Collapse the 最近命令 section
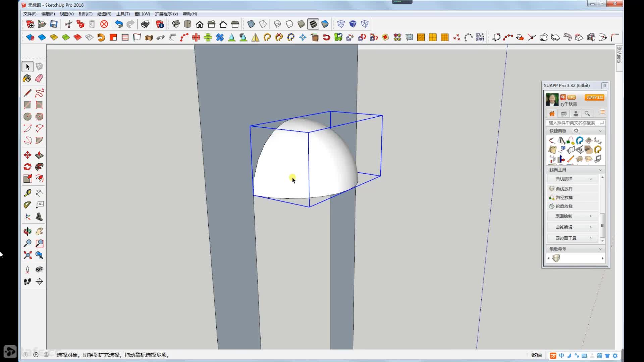Screen dimensions: 644x362 [600, 249]
